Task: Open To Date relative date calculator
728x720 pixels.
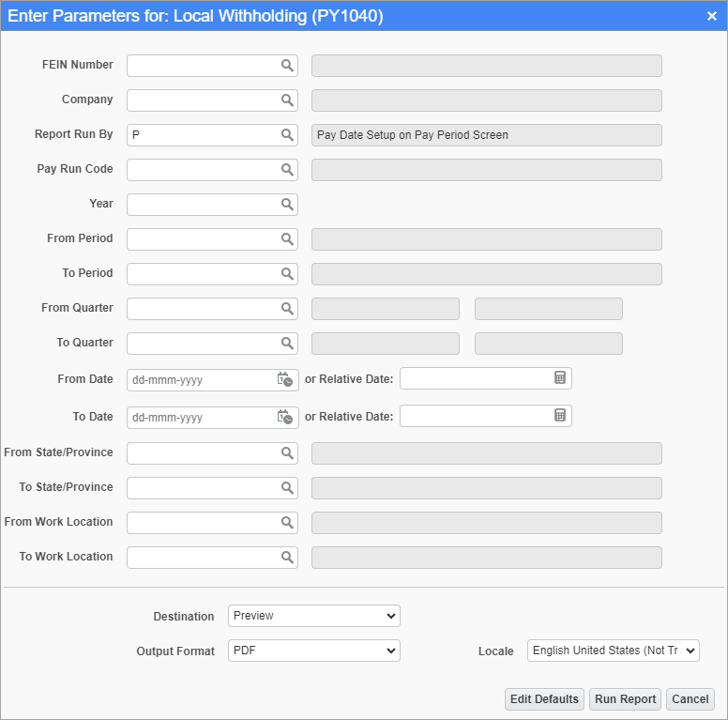Action: coord(560,415)
